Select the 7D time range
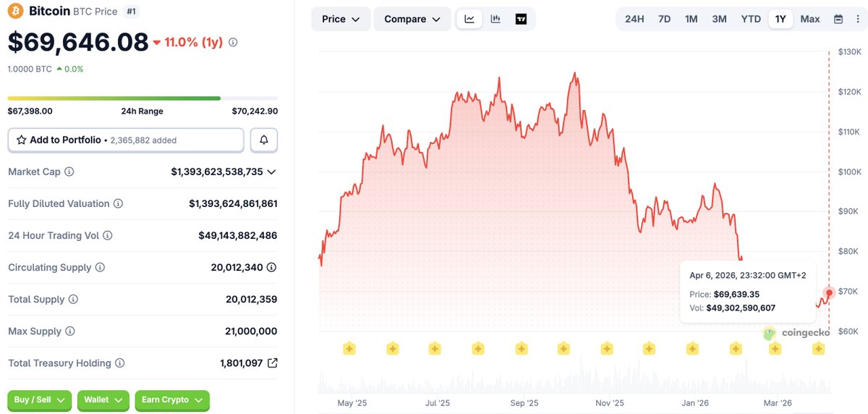 [664, 19]
